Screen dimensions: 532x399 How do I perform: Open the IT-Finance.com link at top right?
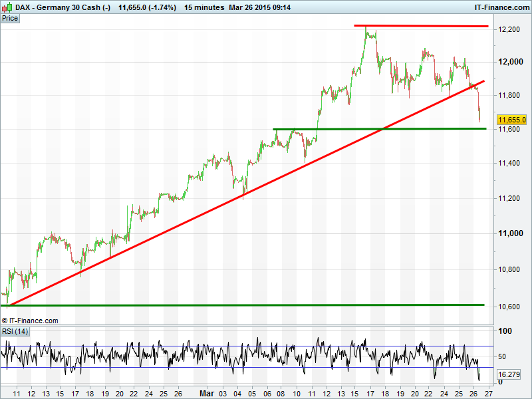click(501, 7)
